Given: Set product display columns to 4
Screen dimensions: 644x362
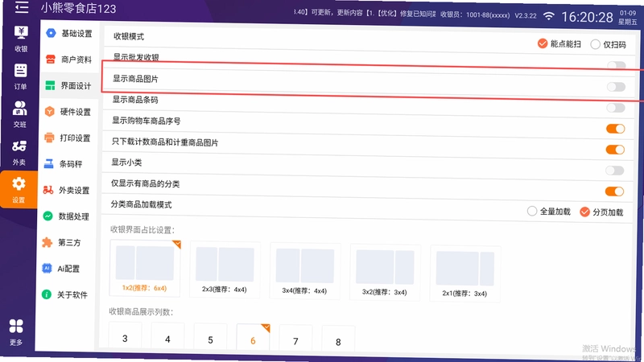Looking at the screenshot, I should (167, 337).
